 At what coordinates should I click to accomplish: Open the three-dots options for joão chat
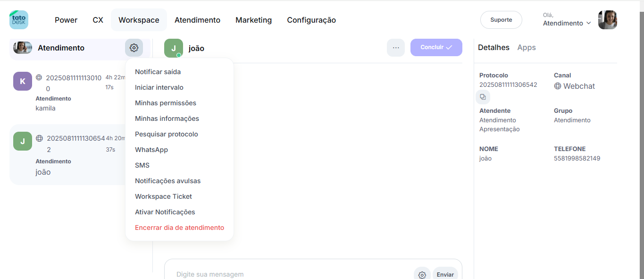click(396, 48)
